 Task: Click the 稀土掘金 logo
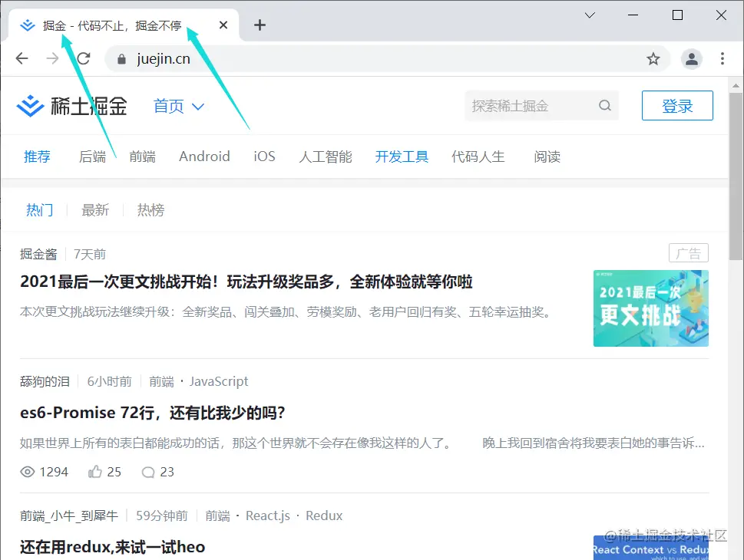coord(72,106)
